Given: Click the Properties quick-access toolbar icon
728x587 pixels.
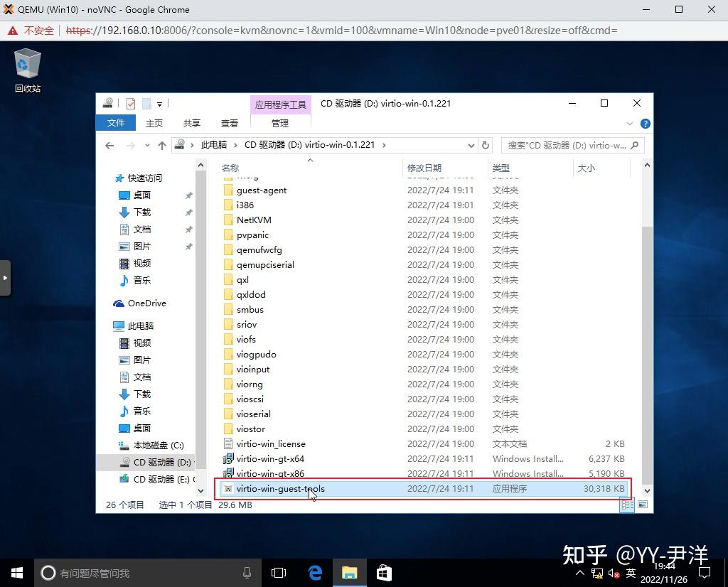Looking at the screenshot, I should (131, 104).
